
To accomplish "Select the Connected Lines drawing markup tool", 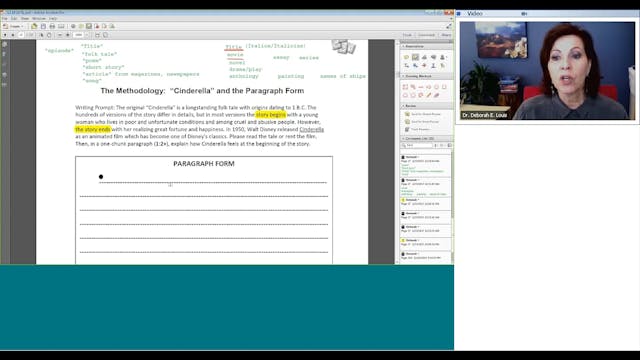I will (421, 95).
